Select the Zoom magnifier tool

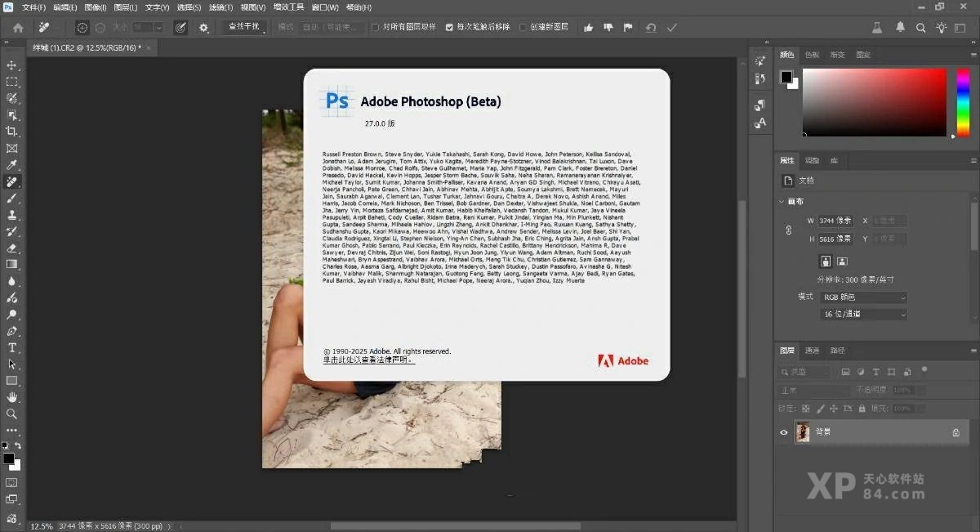point(11,414)
